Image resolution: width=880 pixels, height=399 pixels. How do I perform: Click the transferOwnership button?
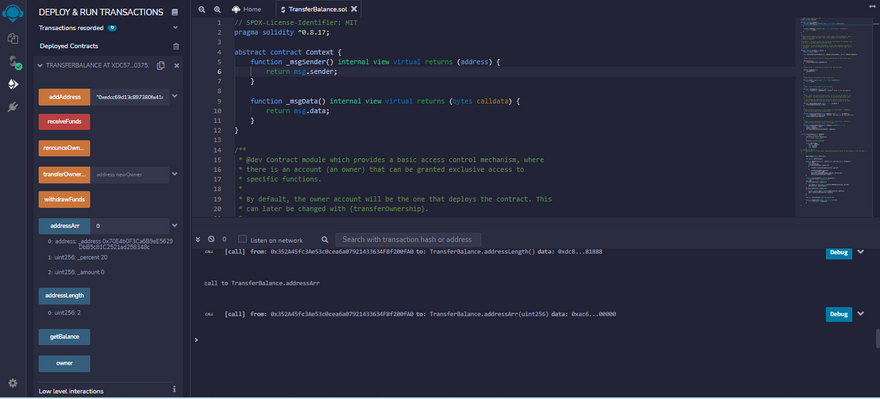click(65, 175)
